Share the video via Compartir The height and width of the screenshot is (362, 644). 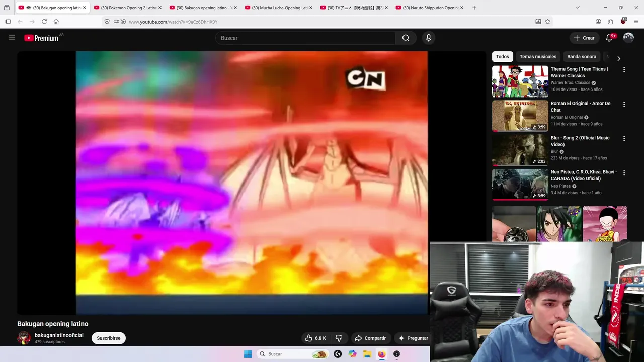[370, 338]
